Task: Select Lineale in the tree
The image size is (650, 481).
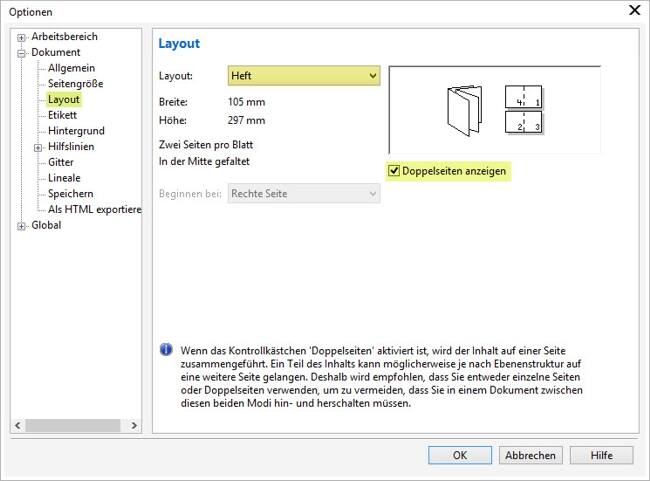Action: pyautogui.click(x=64, y=178)
